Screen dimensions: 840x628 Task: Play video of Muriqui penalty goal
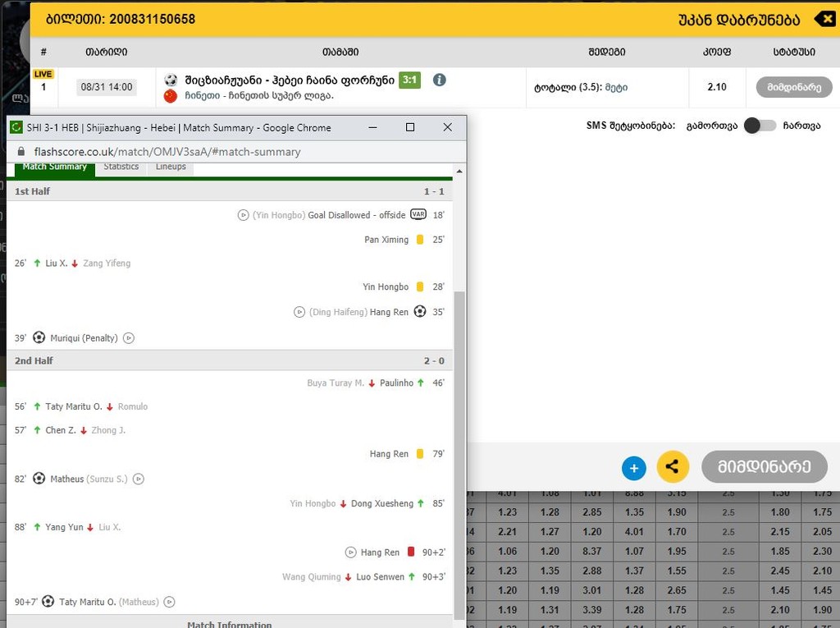click(x=129, y=338)
